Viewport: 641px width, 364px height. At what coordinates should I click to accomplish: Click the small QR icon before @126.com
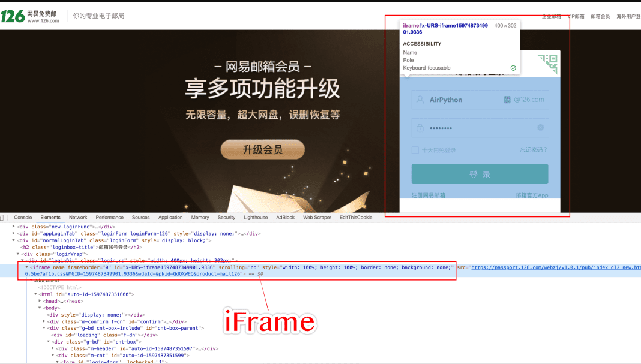[508, 100]
